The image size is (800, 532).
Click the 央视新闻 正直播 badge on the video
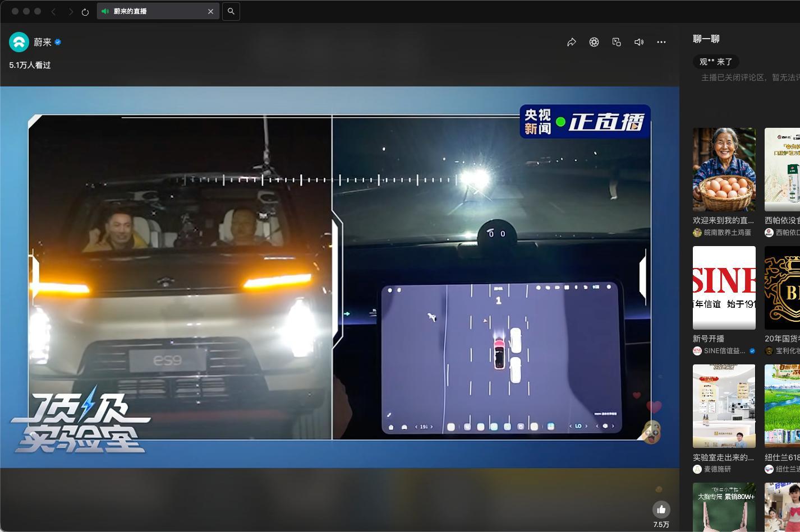[585, 122]
